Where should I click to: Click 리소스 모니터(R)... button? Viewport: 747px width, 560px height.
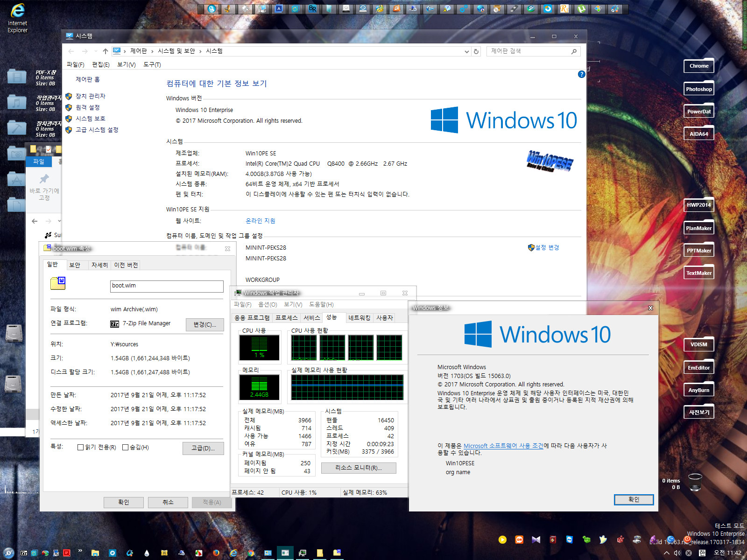[x=359, y=468]
